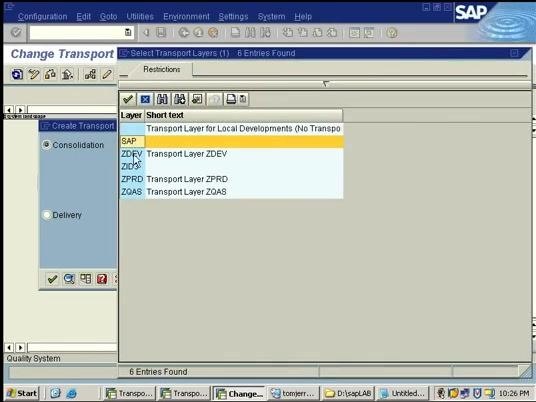Open the D:\sapLAB folder from the taskbar
This screenshot has width=536, height=402.
(348, 393)
